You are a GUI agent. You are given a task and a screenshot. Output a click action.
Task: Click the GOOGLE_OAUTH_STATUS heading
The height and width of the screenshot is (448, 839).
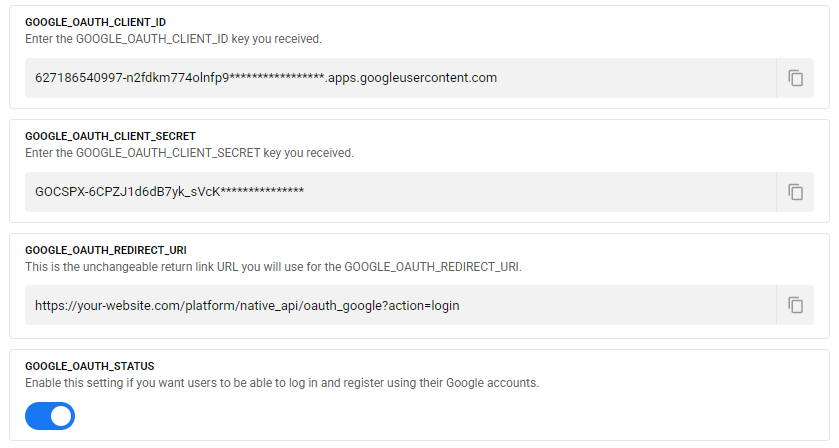click(x=89, y=366)
